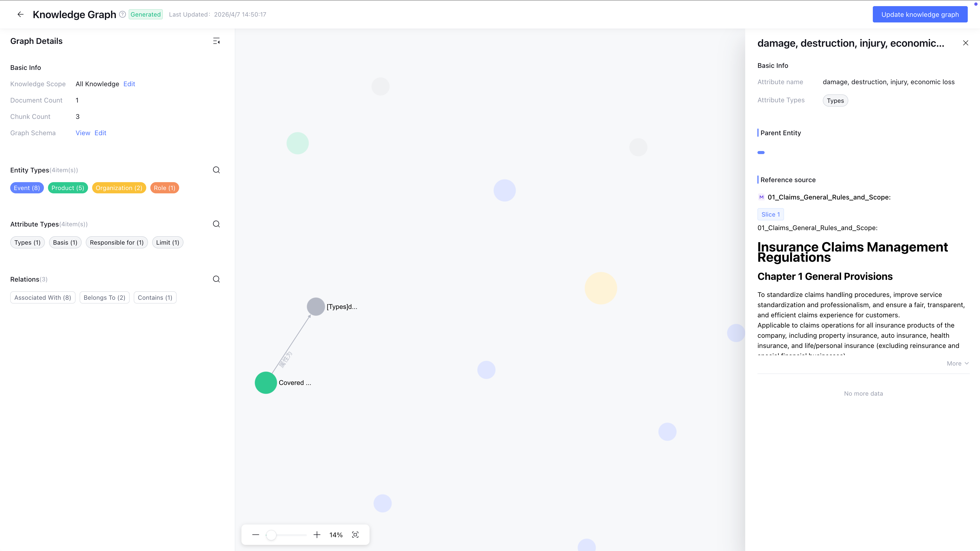
Task: Select the green Covered node
Action: 266,383
